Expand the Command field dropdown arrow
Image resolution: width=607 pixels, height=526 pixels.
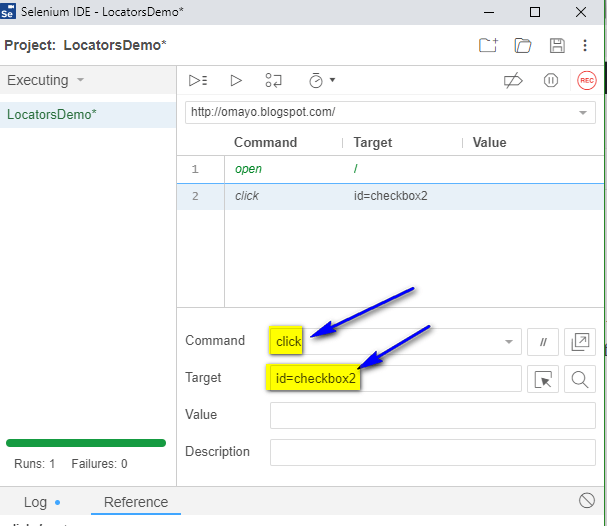(509, 342)
